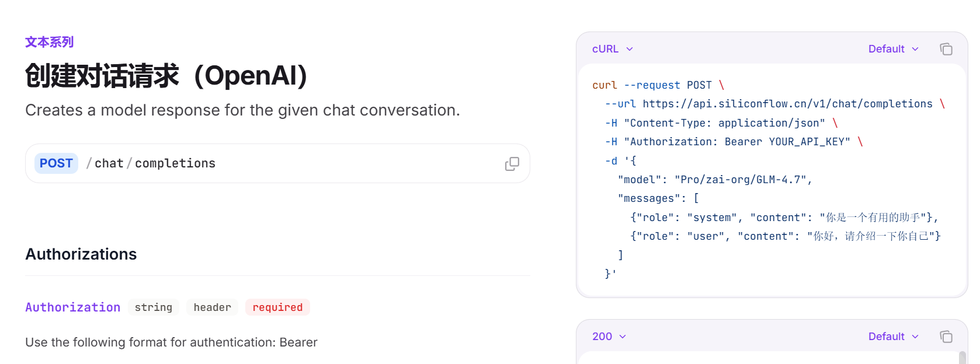Open the Default dropdown in response panel
The width and height of the screenshot is (980, 364).
894,337
